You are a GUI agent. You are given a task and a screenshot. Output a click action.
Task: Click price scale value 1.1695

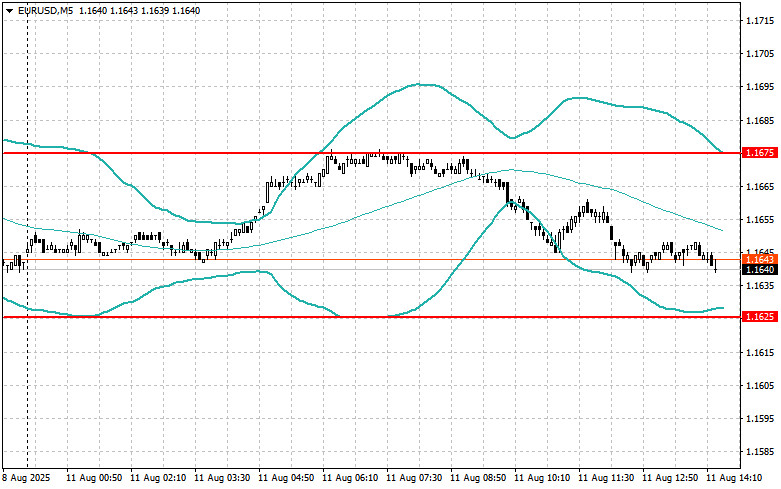760,87
